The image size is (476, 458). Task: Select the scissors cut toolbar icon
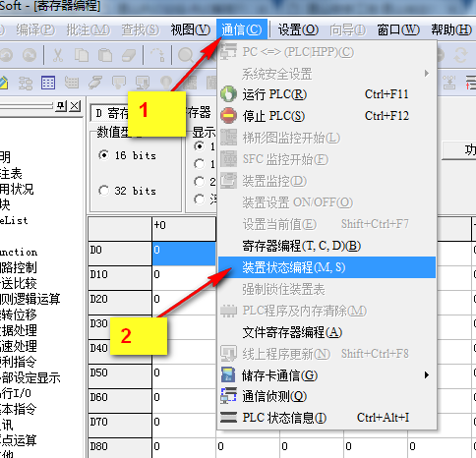click(58, 55)
